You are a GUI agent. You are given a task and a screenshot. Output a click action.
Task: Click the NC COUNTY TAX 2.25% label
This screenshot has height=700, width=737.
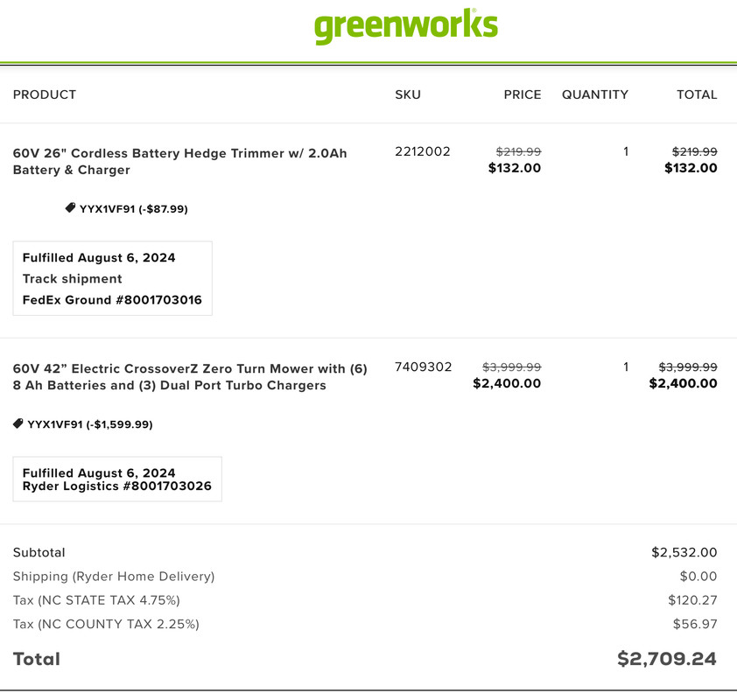[x=106, y=624]
